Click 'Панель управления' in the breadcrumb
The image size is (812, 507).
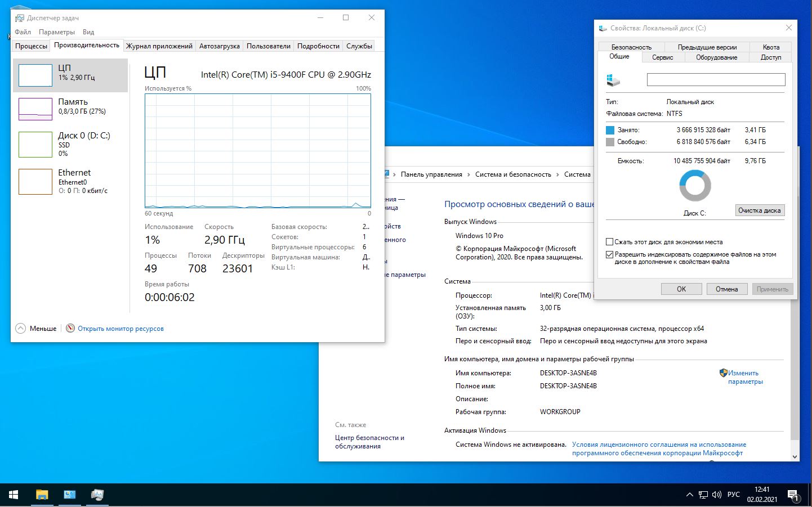pyautogui.click(x=431, y=174)
